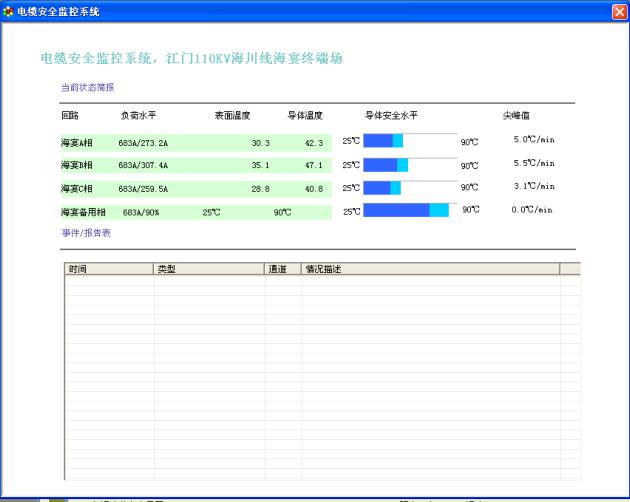Select the 海宴备用相 circuit row
Image resolution: width=630 pixels, height=502 pixels.
(195, 211)
